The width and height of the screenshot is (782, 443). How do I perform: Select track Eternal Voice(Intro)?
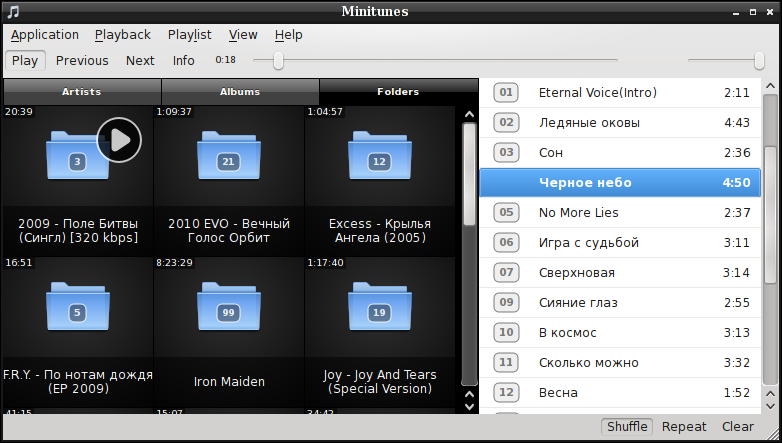[620, 92]
